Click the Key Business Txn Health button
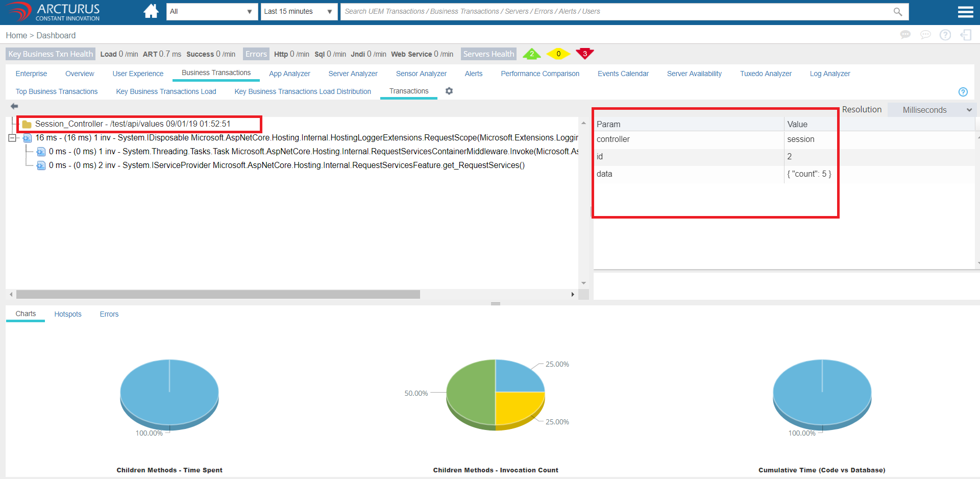 [51, 54]
